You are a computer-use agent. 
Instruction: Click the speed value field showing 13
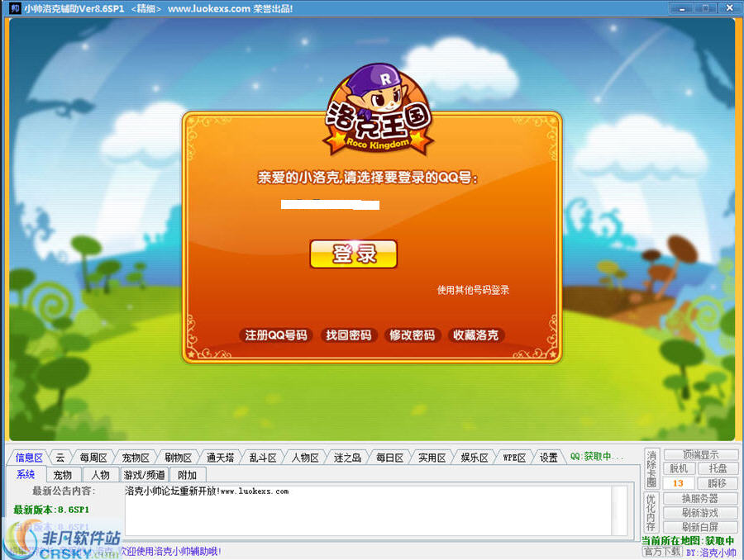coord(679,483)
